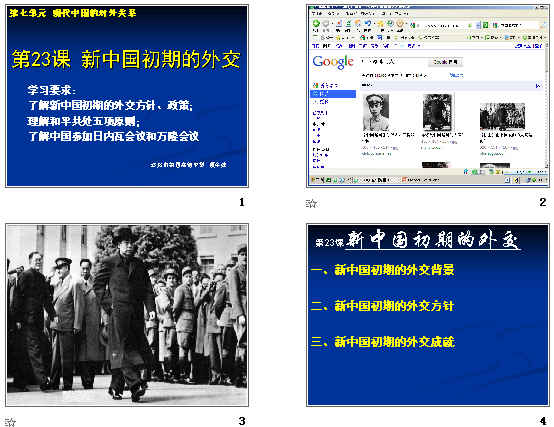Open the first menu in browser menu bar
Image resolution: width=554 pixels, height=427 pixels.
point(317,13)
